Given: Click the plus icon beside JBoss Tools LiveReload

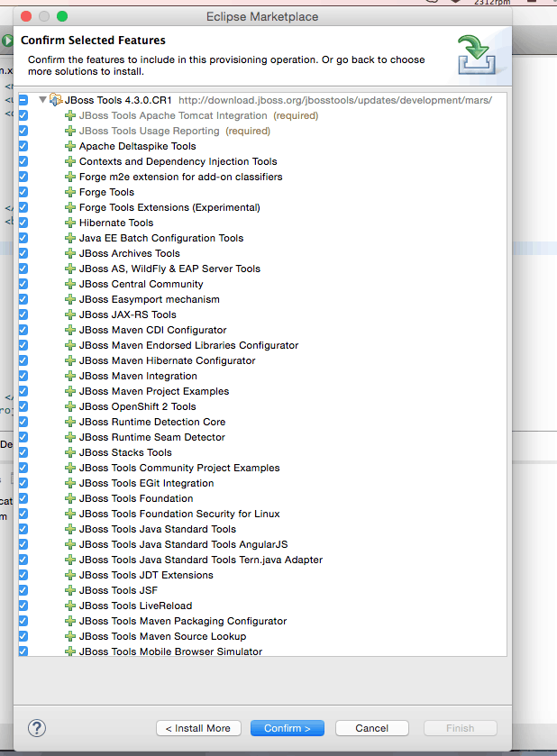Looking at the screenshot, I should coord(70,606).
